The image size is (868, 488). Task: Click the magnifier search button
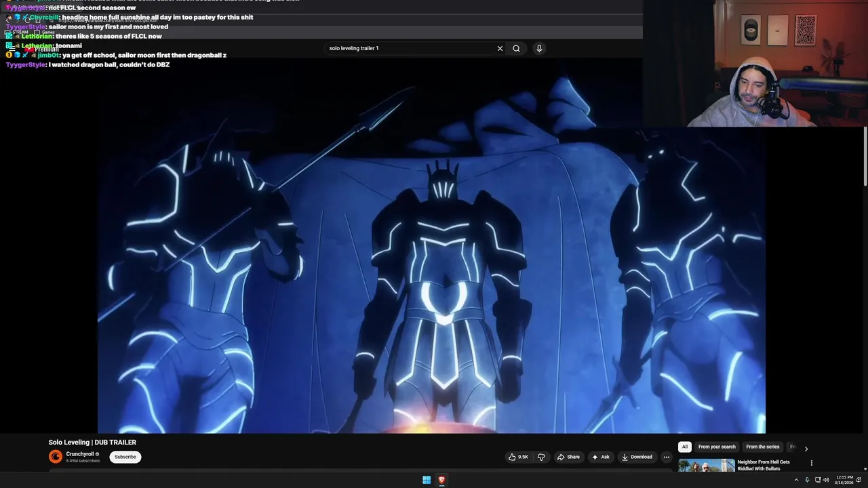pyautogui.click(x=516, y=49)
